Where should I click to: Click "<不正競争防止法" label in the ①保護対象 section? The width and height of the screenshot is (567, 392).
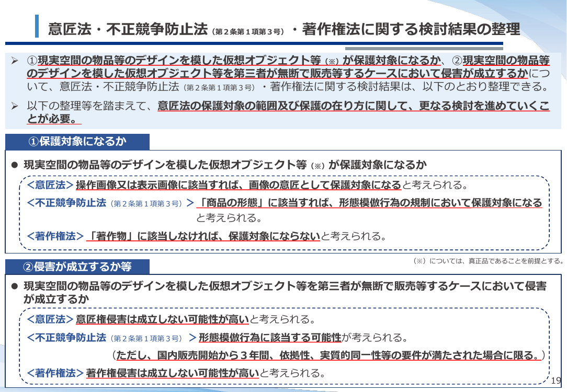[67, 203]
